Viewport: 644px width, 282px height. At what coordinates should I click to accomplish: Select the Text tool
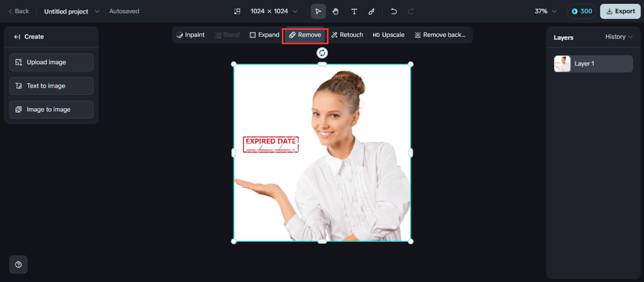click(354, 11)
